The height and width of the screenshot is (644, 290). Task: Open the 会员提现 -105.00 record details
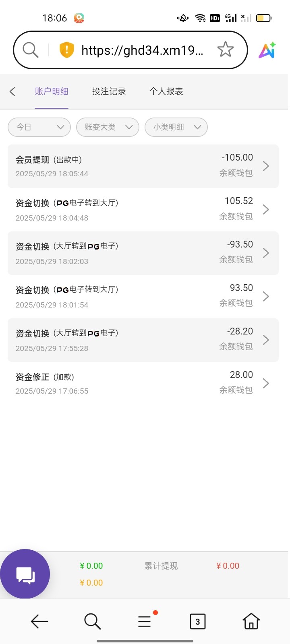tap(143, 166)
